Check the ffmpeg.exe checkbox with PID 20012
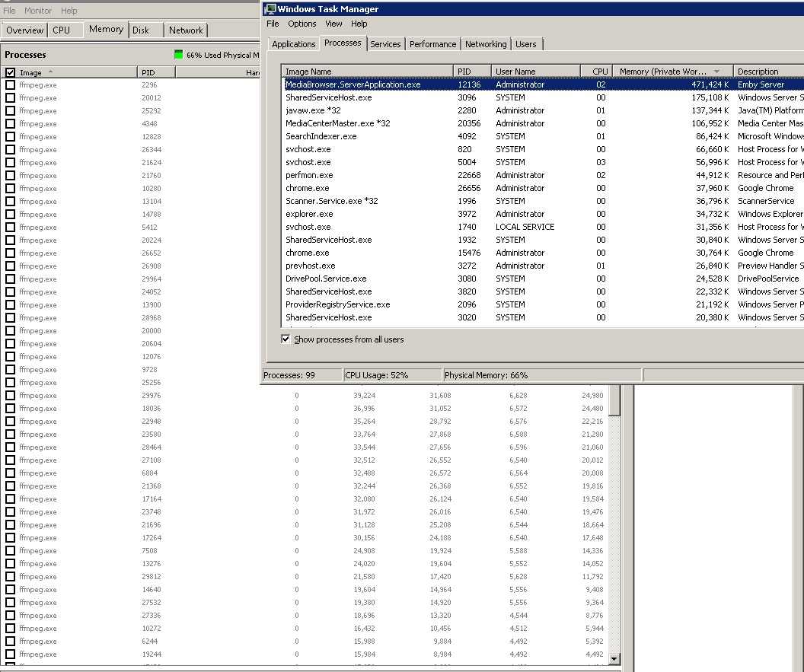 (x=10, y=97)
